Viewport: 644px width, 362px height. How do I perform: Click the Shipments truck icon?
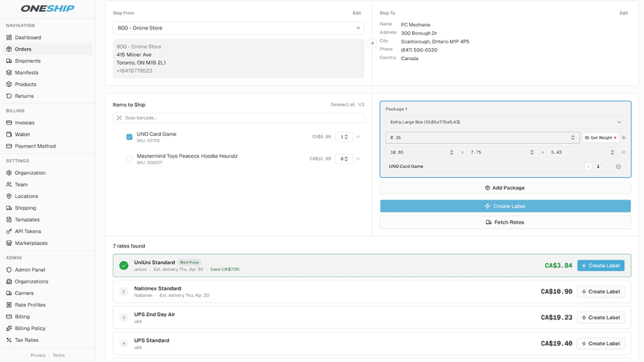point(9,61)
